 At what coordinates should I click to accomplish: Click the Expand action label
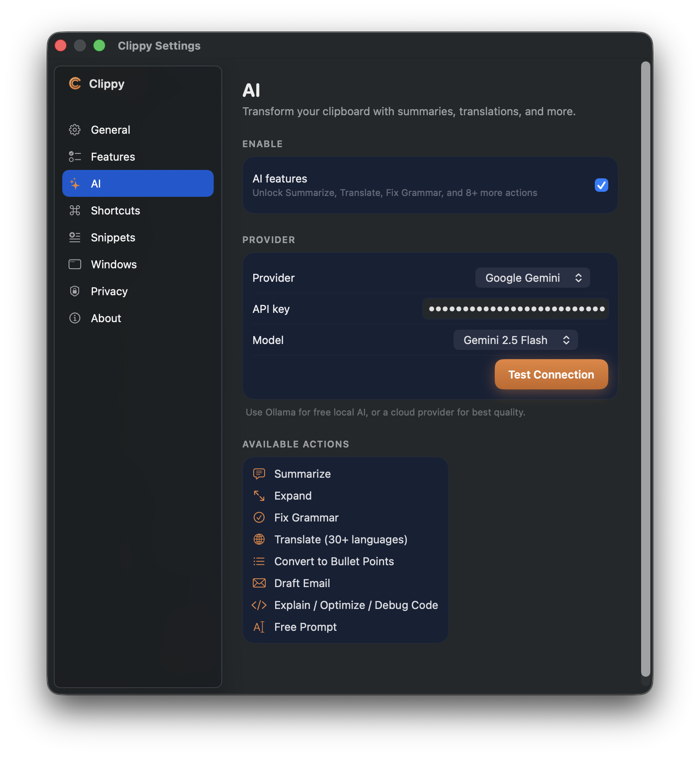(x=293, y=496)
